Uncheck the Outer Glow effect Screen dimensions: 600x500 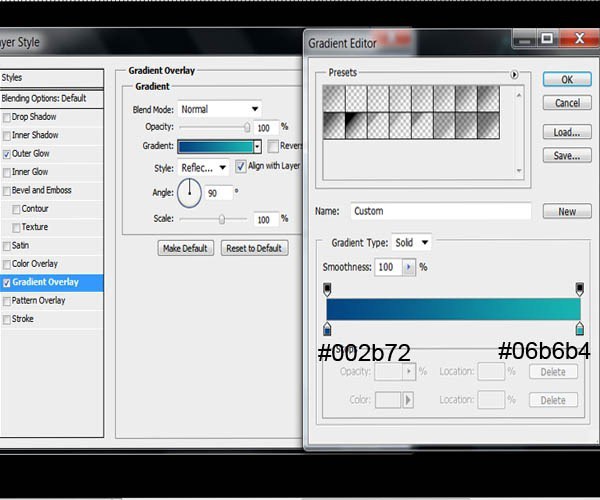point(8,154)
